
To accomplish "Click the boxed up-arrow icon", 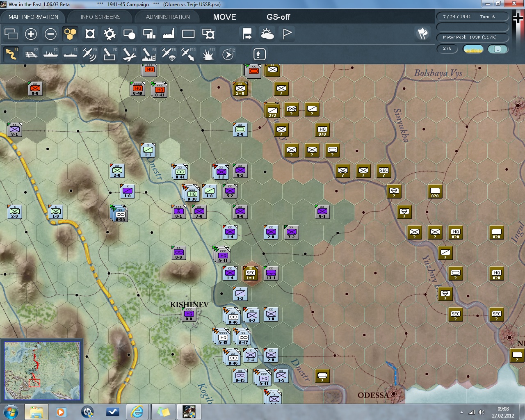I will tap(259, 54).
